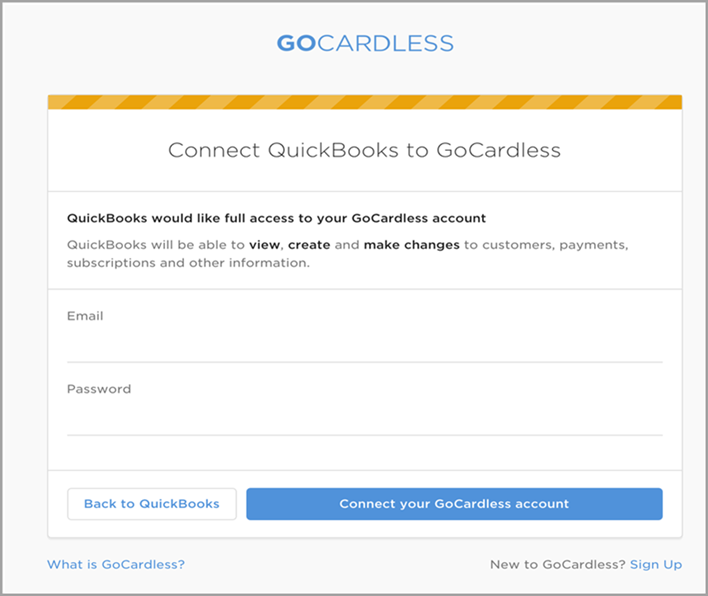Follow the Sign Up link
708x596 pixels.
coord(656,564)
